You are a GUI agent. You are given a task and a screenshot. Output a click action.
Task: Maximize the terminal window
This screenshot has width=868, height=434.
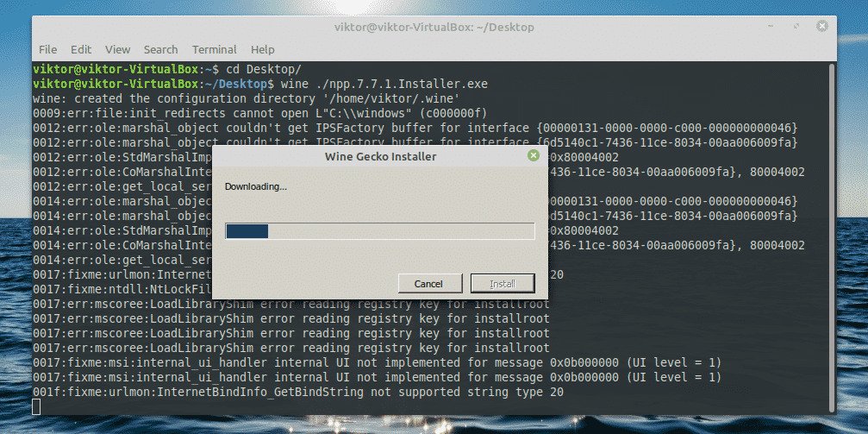click(796, 26)
